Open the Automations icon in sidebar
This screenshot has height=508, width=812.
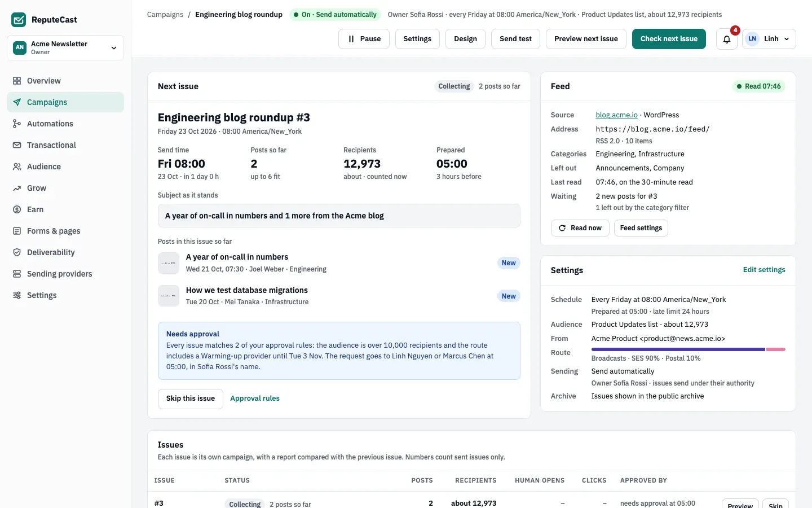(17, 124)
